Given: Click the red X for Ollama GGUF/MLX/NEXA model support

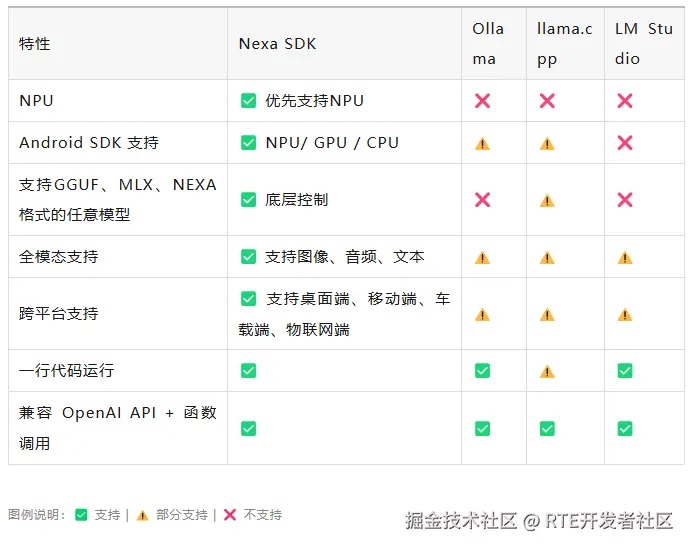Looking at the screenshot, I should [482, 200].
